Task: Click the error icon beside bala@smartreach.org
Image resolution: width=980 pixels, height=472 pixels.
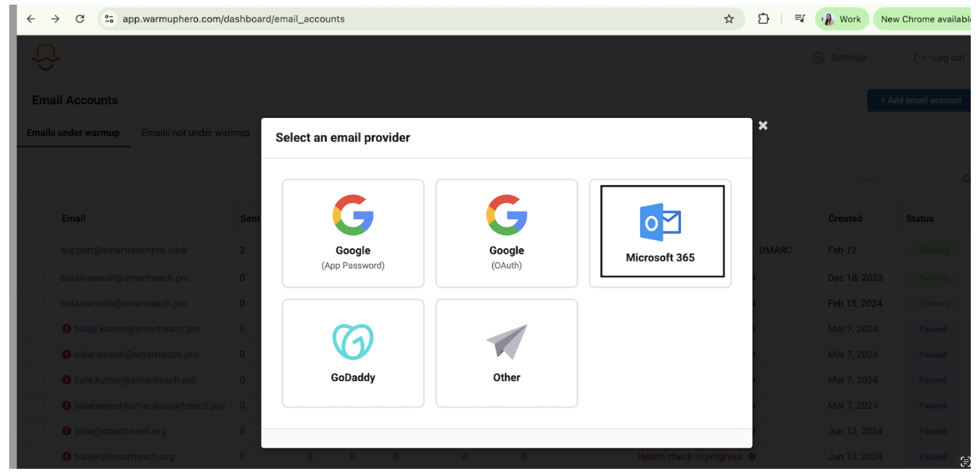Action: (x=66, y=431)
